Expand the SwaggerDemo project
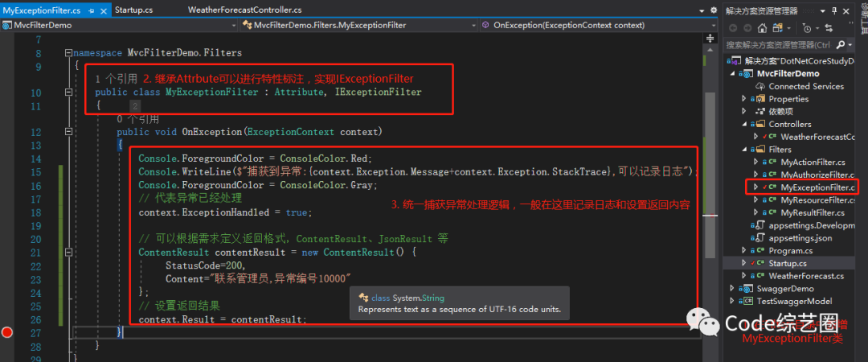The image size is (868, 362). (734, 288)
